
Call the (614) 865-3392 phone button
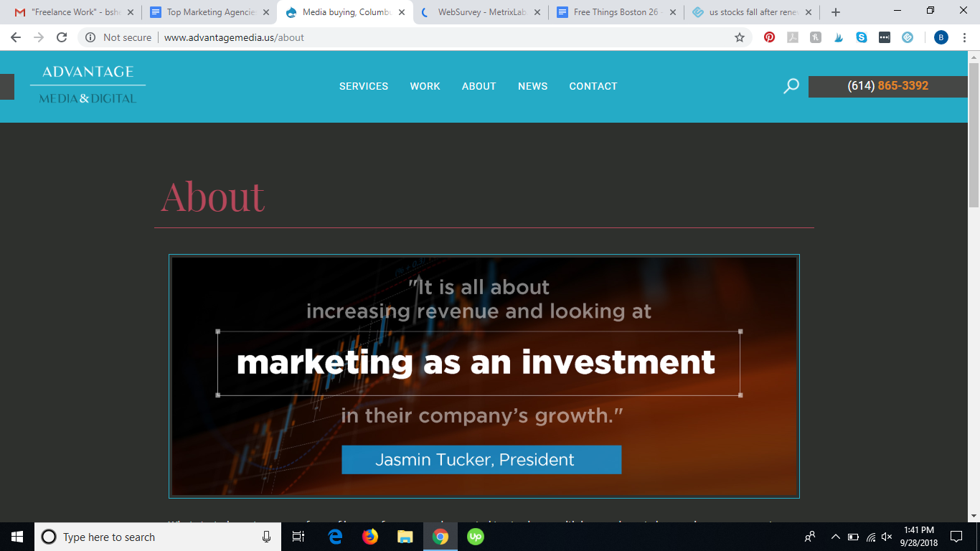point(888,86)
